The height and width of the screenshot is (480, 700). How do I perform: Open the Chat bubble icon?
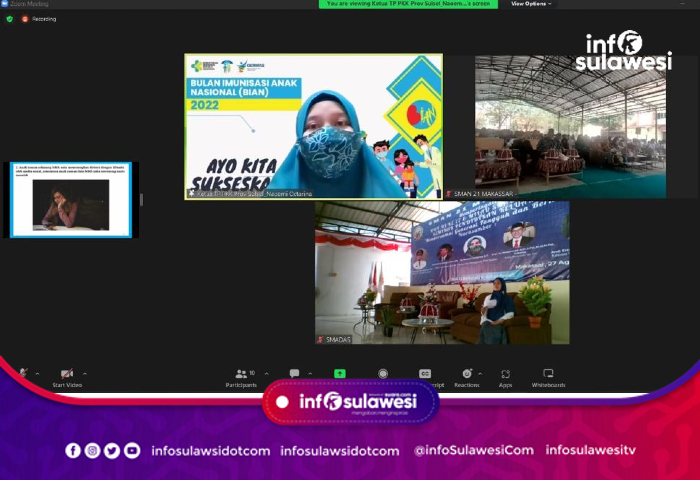pos(294,373)
